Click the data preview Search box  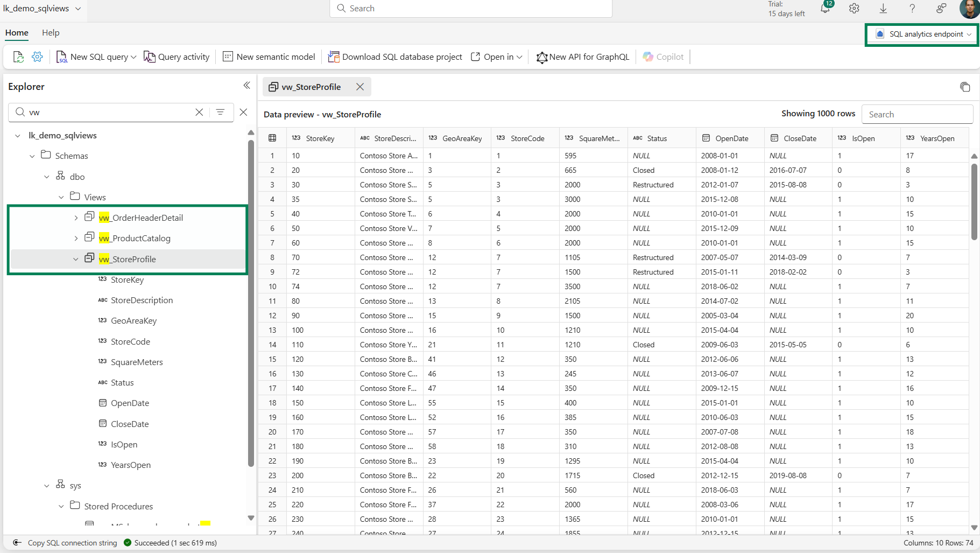pos(917,114)
